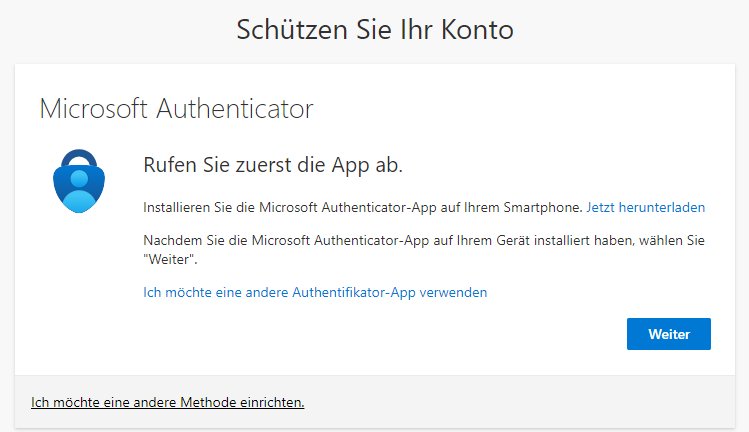The image size is (749, 432).
Task: Choose "Ich möchte eine andere Authentifikator-App verwenden"
Action: coord(315,293)
